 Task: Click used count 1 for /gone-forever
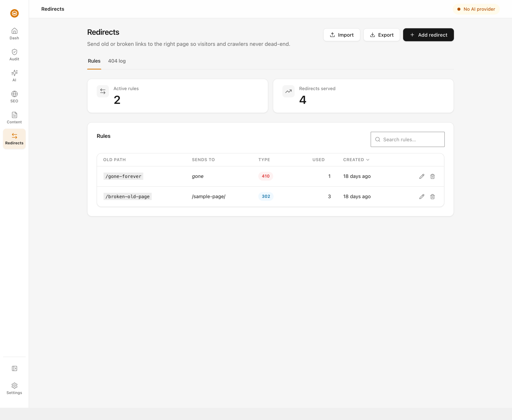point(329,176)
